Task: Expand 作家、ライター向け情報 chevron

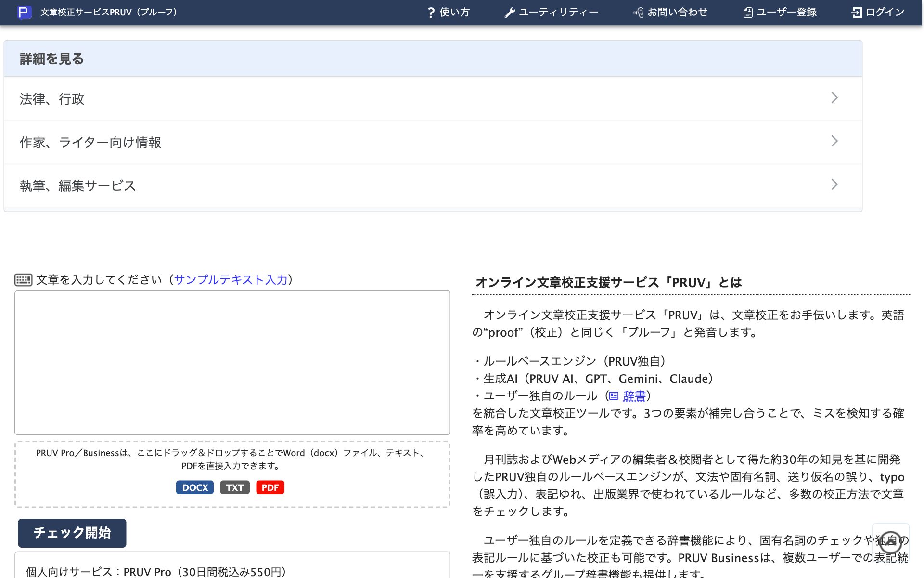Action: point(834,141)
